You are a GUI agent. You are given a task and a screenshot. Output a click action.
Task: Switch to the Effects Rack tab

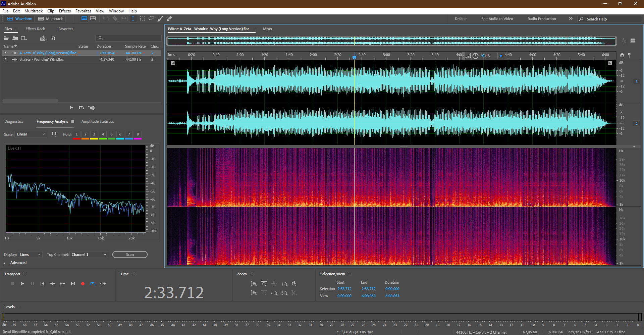tap(35, 29)
